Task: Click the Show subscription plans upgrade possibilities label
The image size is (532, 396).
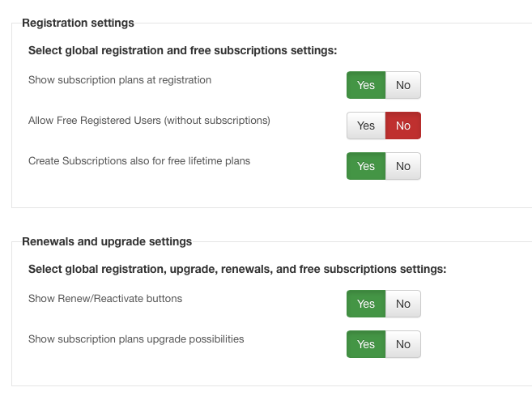Action: tap(136, 339)
